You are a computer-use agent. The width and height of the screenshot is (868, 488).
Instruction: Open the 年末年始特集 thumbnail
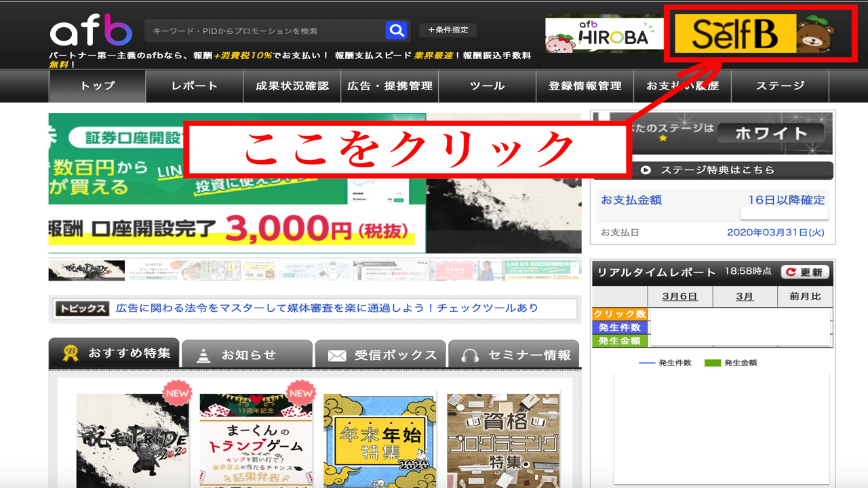pyautogui.click(x=380, y=441)
